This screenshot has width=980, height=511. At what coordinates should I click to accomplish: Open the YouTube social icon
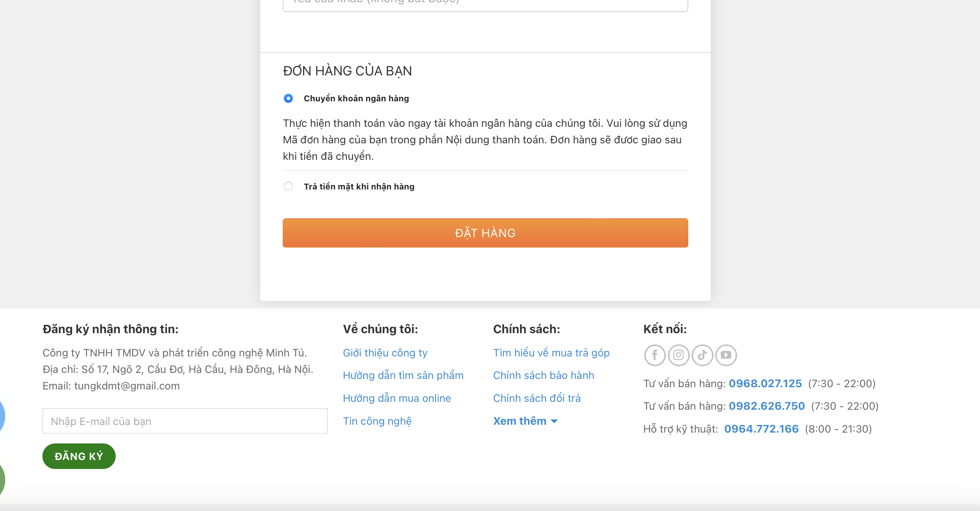pyautogui.click(x=726, y=355)
